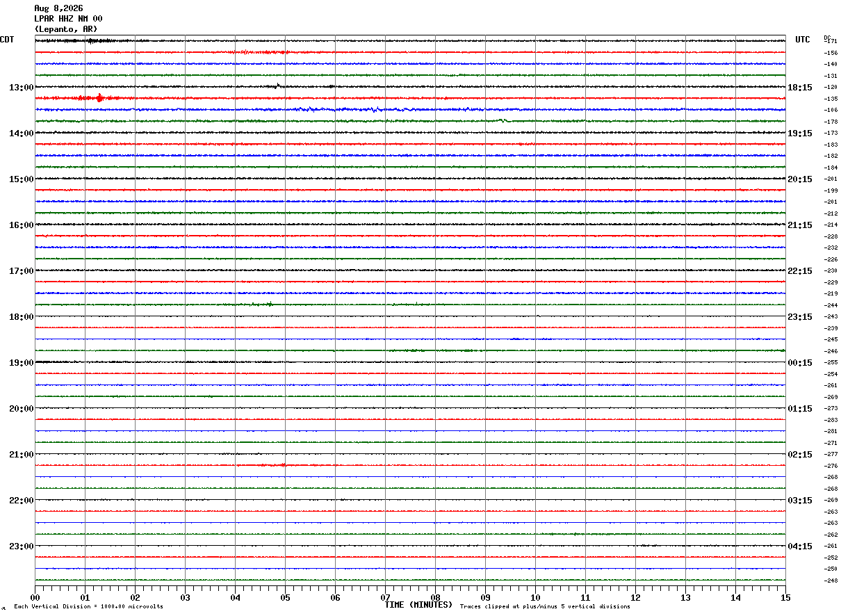Select the 23:00 CDT row label
This screenshot has width=841, height=616.
(21, 546)
